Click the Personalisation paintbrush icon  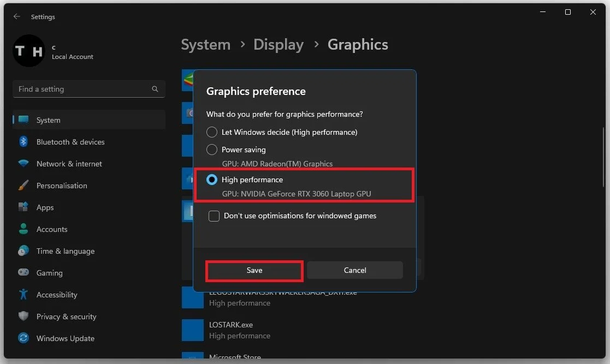(x=23, y=185)
